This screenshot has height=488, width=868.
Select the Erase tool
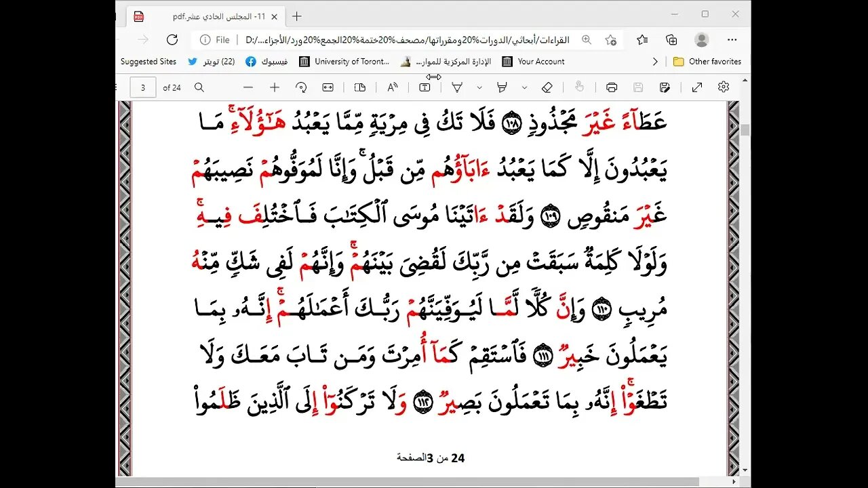click(547, 87)
